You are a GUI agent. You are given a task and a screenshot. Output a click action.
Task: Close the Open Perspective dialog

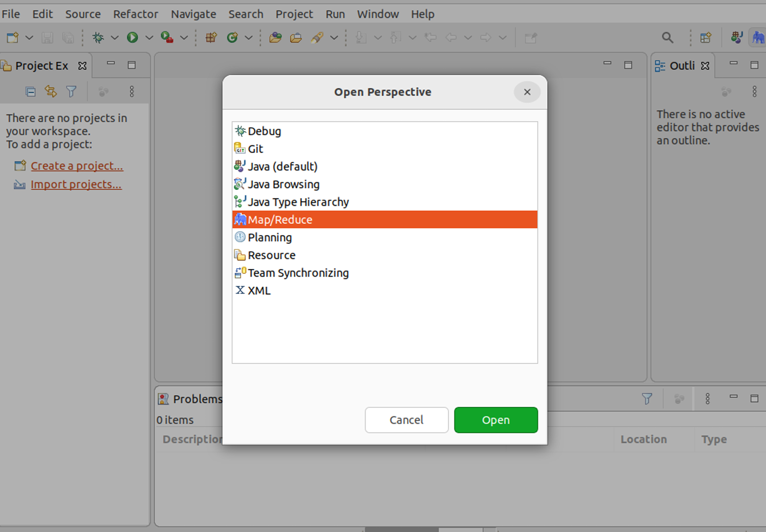coord(527,92)
